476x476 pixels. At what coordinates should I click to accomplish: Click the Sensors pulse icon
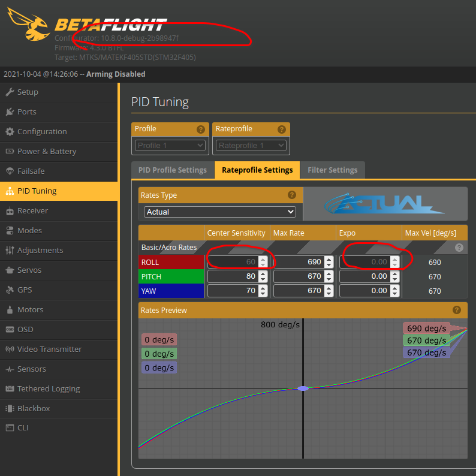[x=10, y=369]
